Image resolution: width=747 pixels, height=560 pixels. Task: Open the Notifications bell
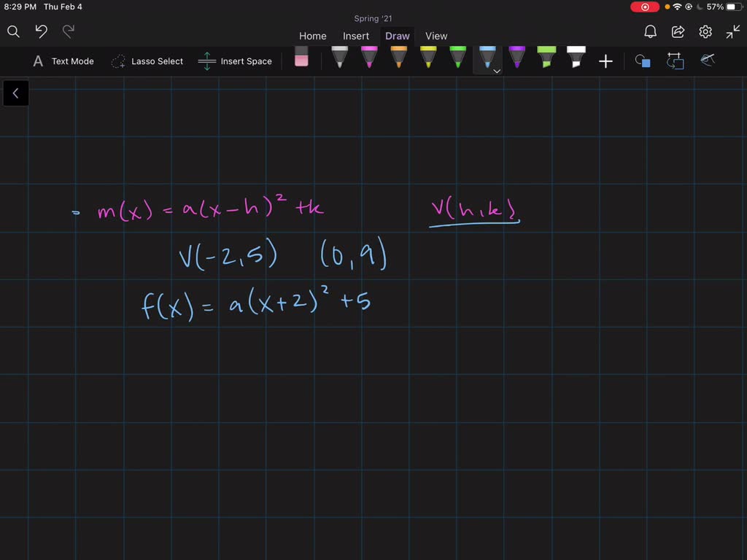(x=649, y=31)
